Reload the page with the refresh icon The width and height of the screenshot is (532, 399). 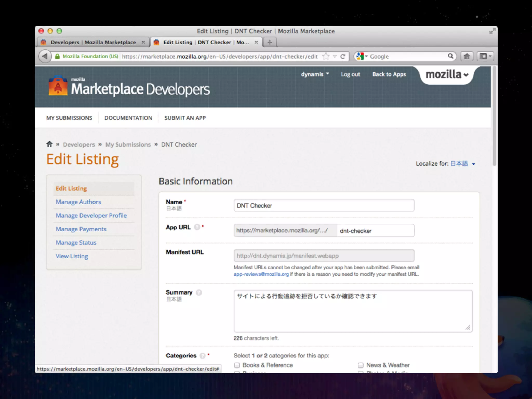tap(343, 56)
